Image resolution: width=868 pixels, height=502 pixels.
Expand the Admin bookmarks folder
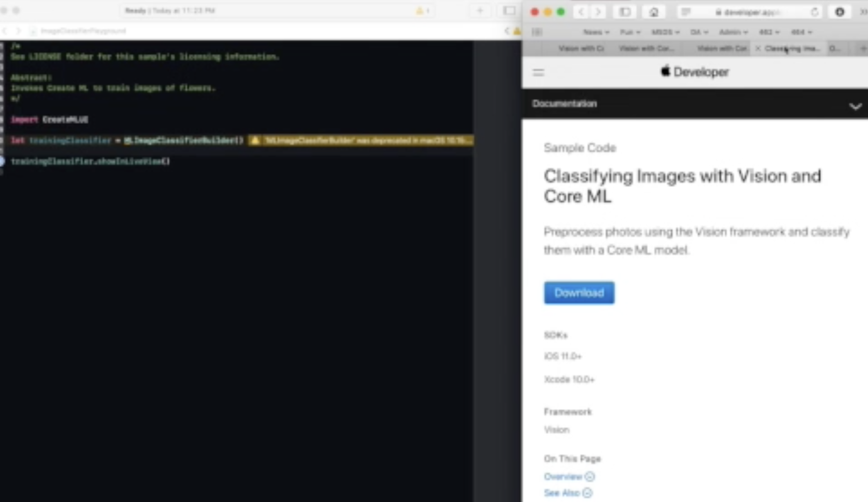(x=732, y=32)
